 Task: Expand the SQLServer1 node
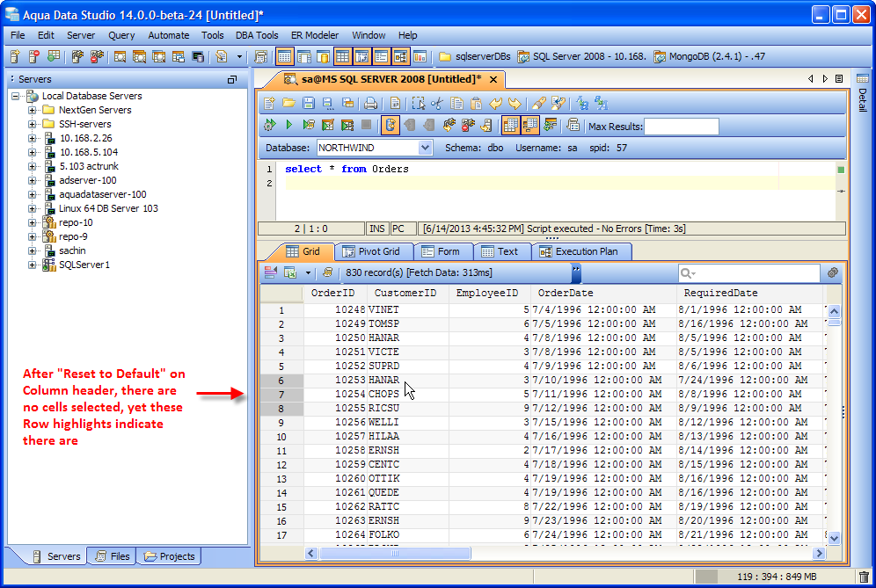tap(32, 265)
